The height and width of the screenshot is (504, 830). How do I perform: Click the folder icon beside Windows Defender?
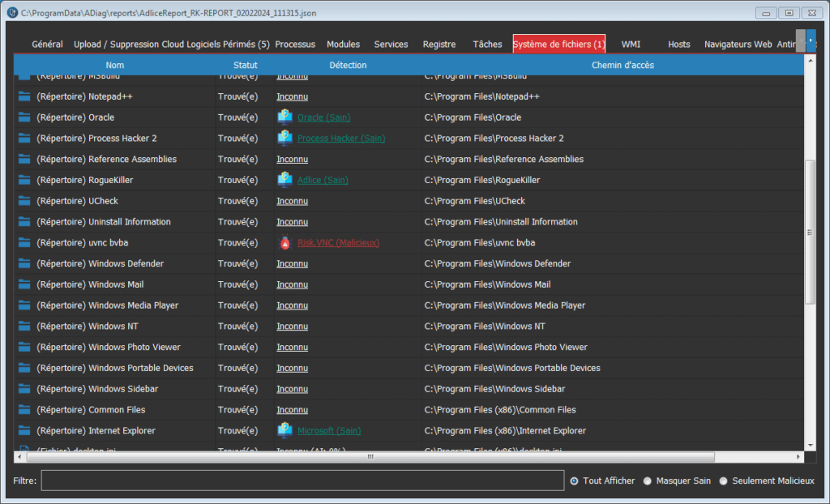pyautogui.click(x=24, y=263)
